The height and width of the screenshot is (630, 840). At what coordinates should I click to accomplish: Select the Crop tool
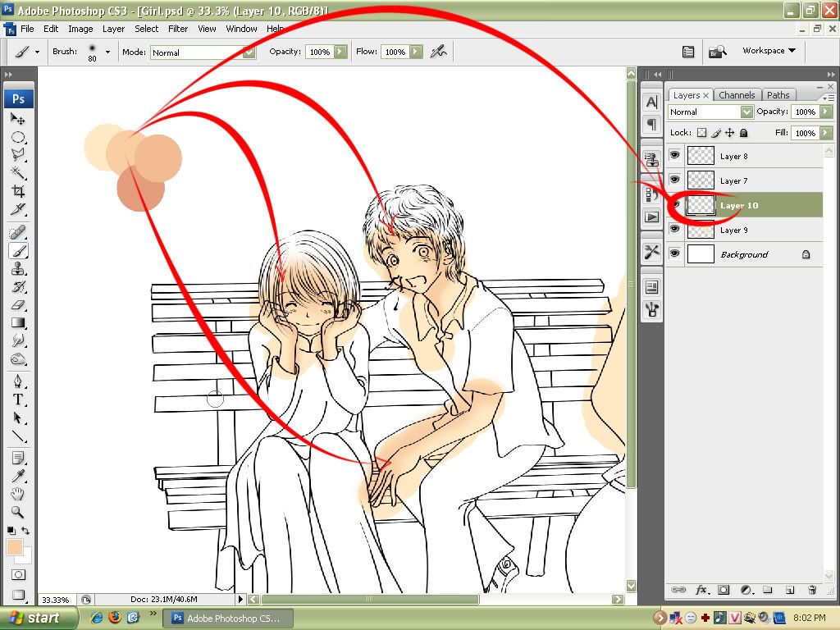click(18, 191)
